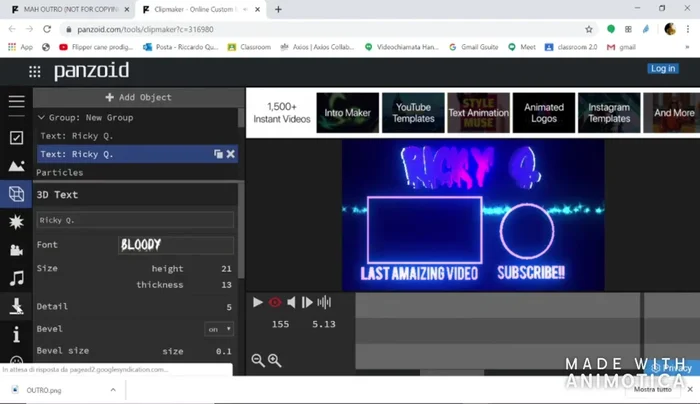The height and width of the screenshot is (404, 700).
Task: Mute the audio with speaker icon
Action: pos(291,302)
